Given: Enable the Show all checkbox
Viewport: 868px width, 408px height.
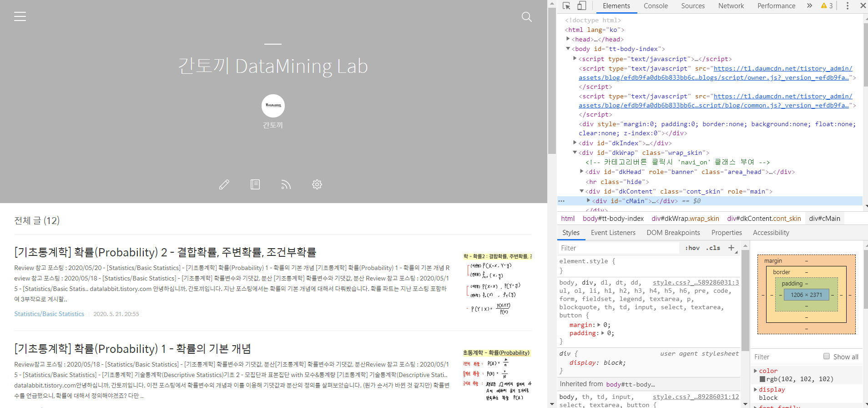Looking at the screenshot, I should point(827,357).
